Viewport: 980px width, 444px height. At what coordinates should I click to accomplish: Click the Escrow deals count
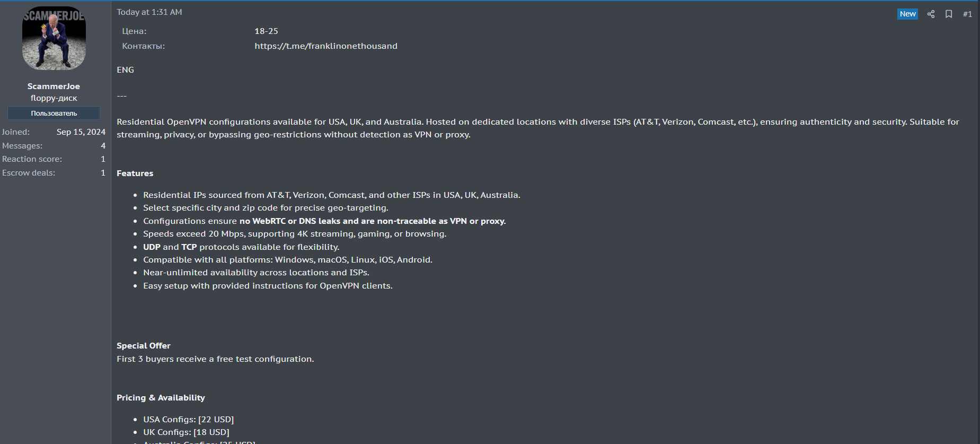103,173
